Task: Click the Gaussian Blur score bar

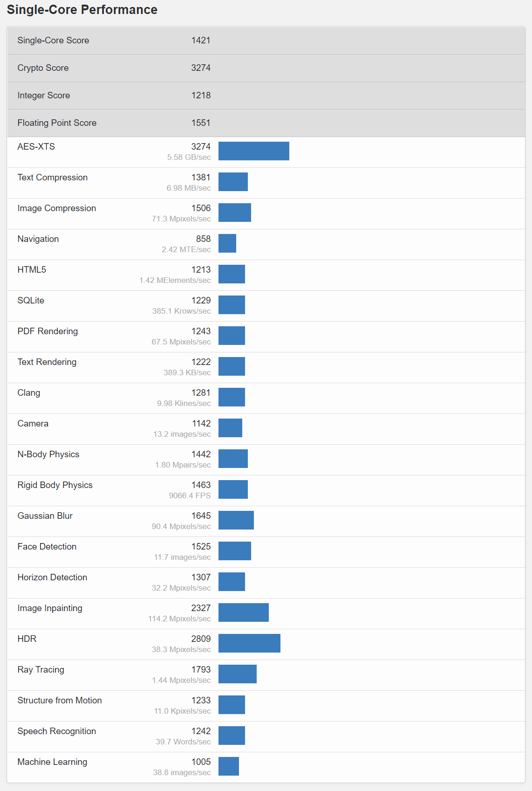Action: pos(236,520)
